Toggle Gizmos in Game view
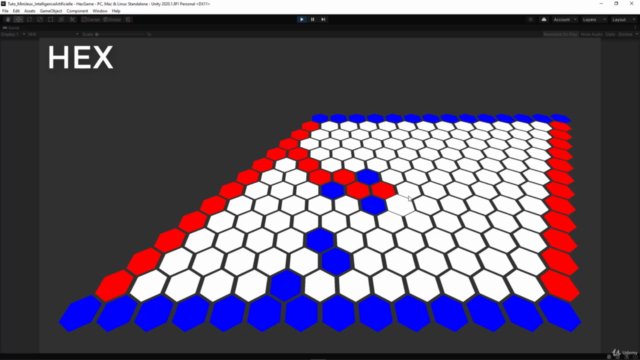The image size is (640, 360). [x=625, y=34]
